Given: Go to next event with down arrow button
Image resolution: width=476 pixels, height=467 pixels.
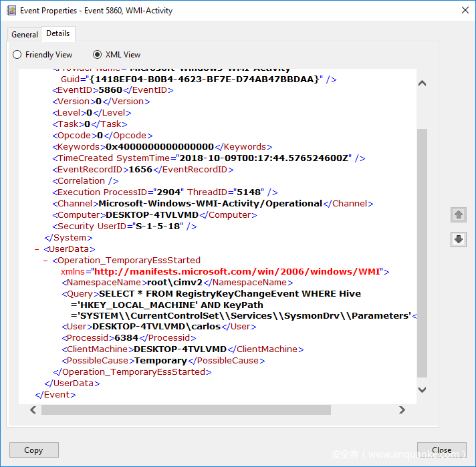Looking at the screenshot, I should (459, 239).
